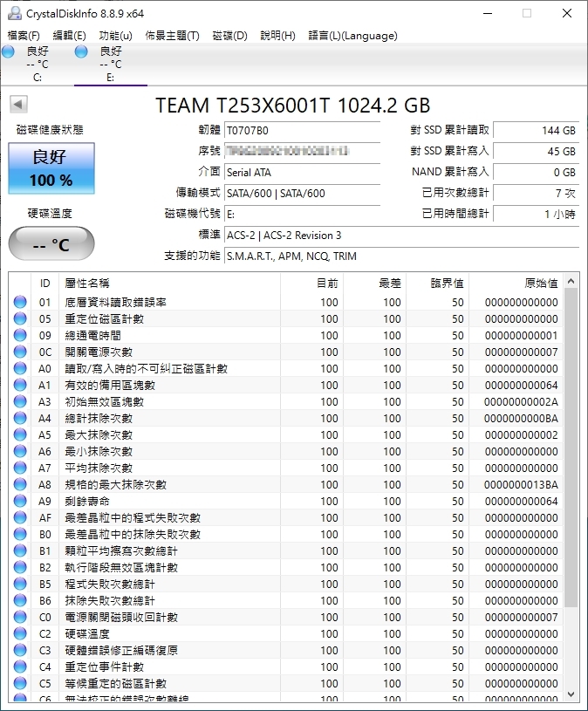The height and width of the screenshot is (711, 588).
Task: Click the ACS-2 Revision 3 standard field
Action: pyautogui.click(x=401, y=236)
